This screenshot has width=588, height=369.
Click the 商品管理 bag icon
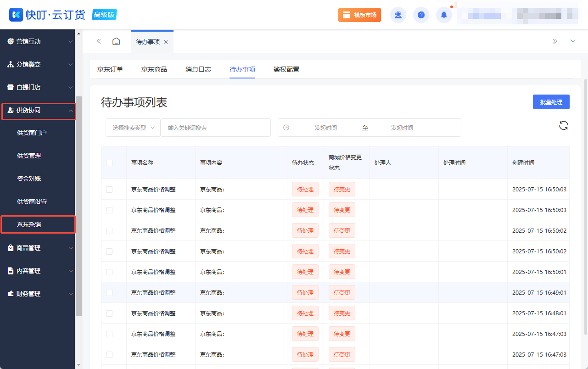11,248
